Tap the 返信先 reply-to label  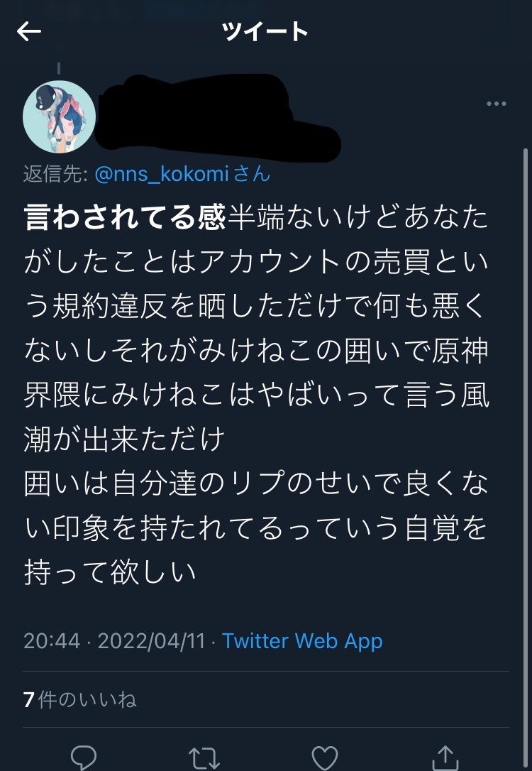[55, 174]
